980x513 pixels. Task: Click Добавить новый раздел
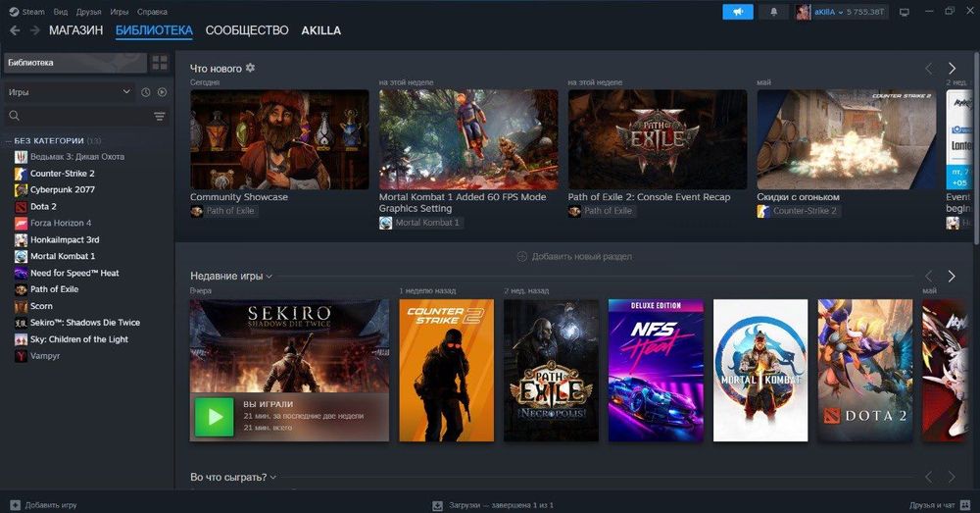coord(574,257)
